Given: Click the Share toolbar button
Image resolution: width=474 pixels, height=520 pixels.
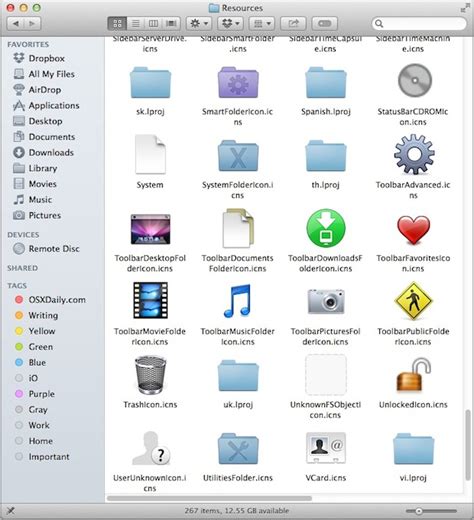Looking at the screenshot, I should pyautogui.click(x=293, y=23).
